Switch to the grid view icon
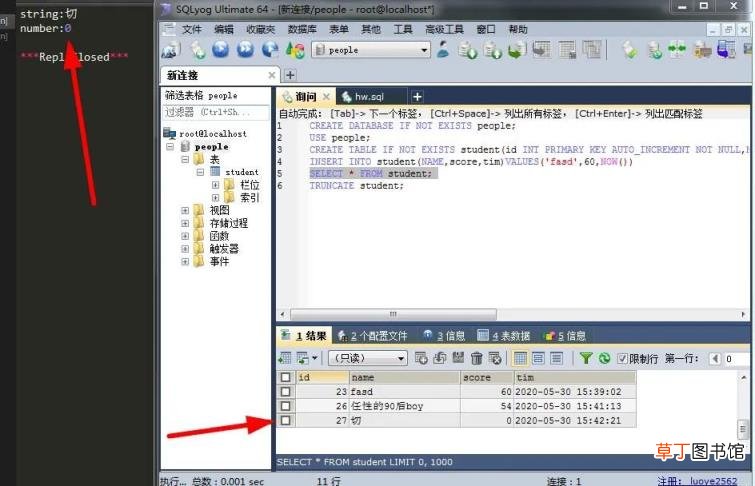Viewport: 755px width, 486px height. pos(520,358)
